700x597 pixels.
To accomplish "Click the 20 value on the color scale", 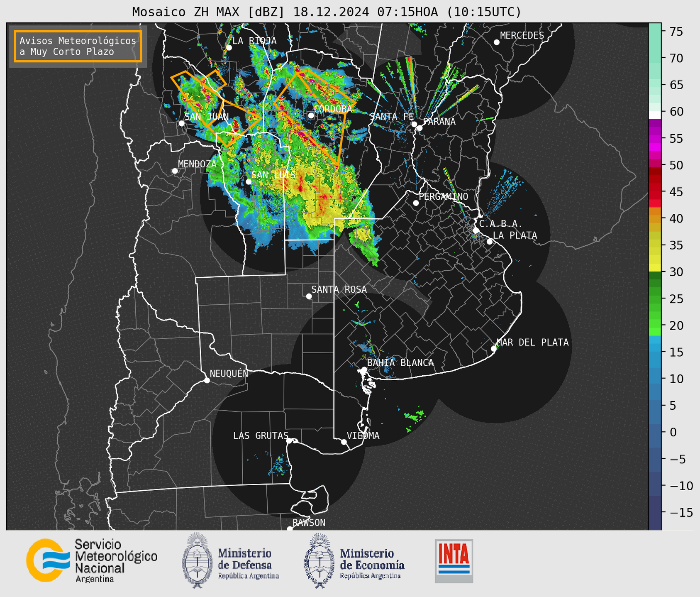I will (x=676, y=325).
